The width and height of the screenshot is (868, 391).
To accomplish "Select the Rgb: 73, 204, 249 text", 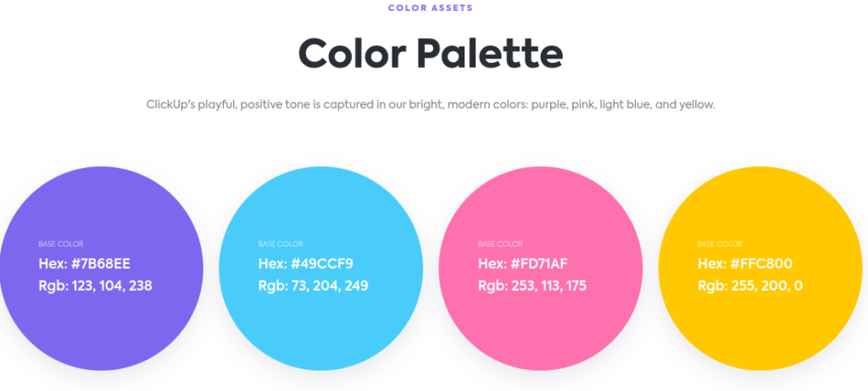I will pos(313,286).
